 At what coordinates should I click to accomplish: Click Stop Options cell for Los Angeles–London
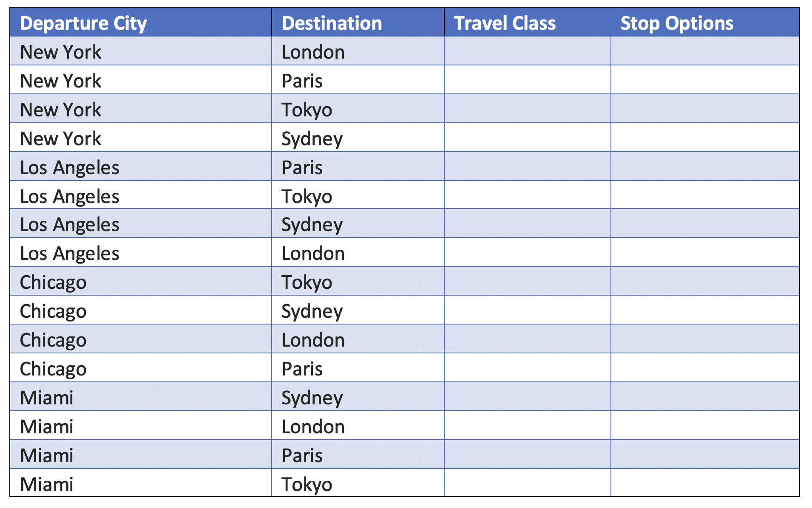[705, 252]
